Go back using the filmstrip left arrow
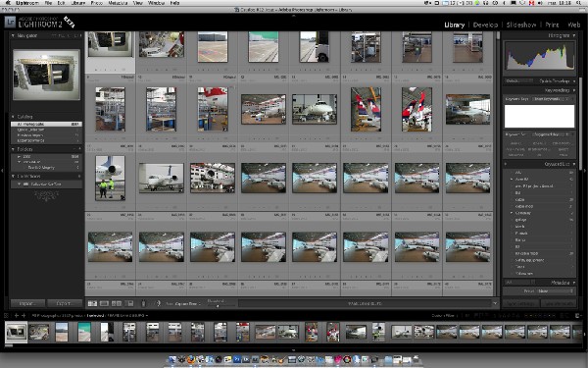This screenshot has width=588, height=368. click(x=16, y=315)
